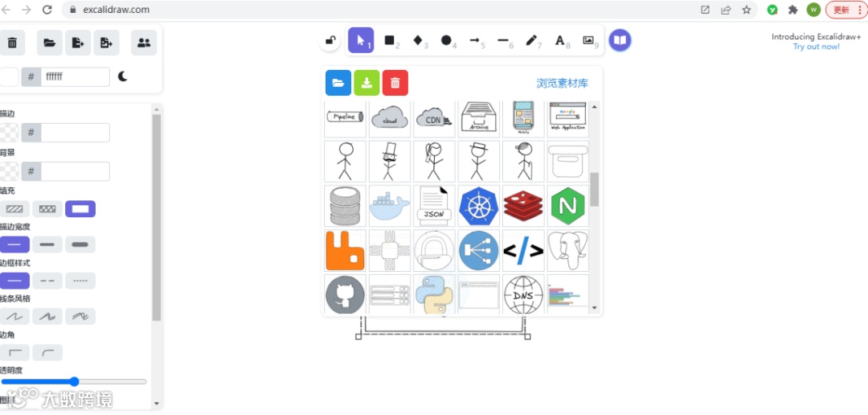The height and width of the screenshot is (415, 868).
Task: Click the save file icon
Action: coord(78,43)
